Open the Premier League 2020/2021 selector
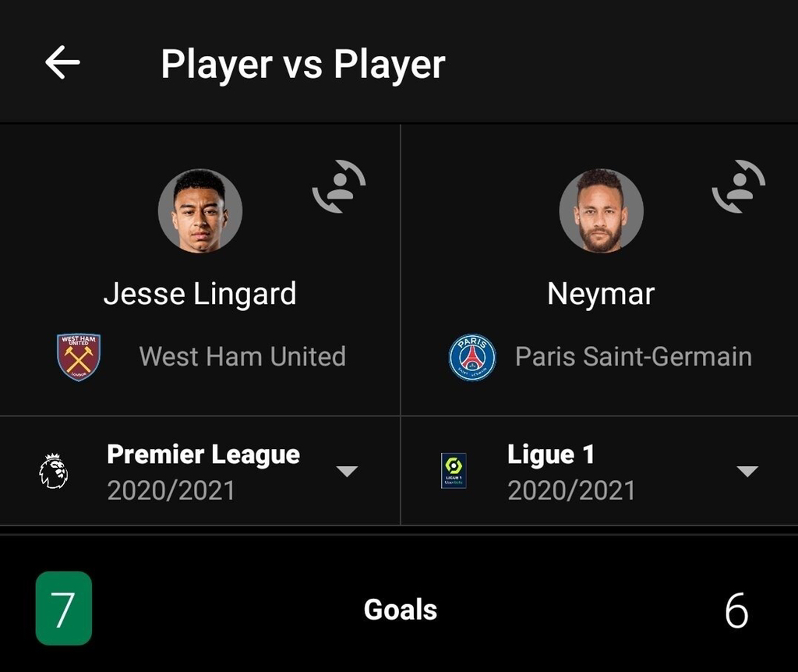 tap(203, 472)
